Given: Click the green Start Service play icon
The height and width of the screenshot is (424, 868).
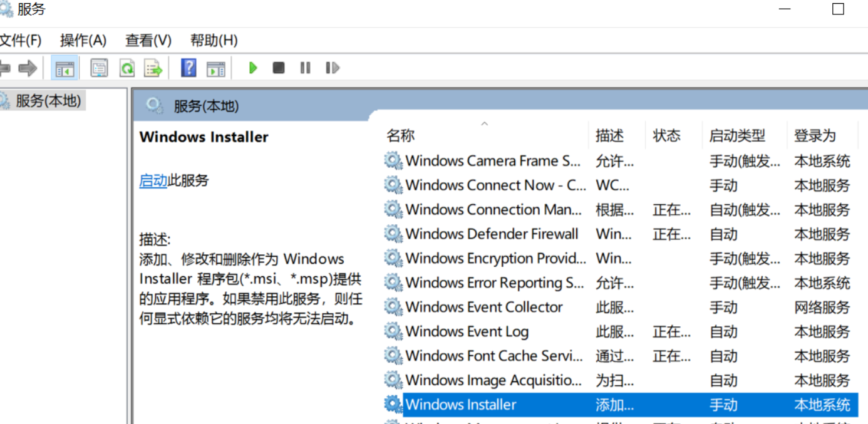Looking at the screenshot, I should pos(253,68).
